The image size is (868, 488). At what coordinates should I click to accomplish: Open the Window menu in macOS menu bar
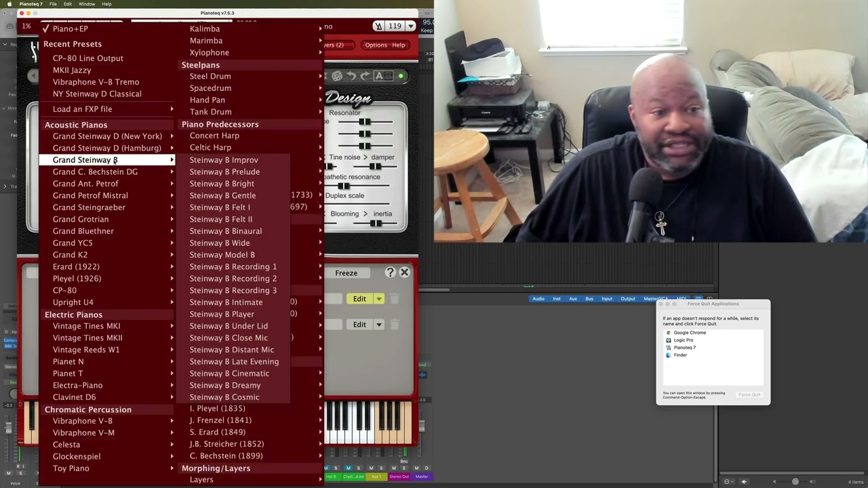click(x=87, y=4)
